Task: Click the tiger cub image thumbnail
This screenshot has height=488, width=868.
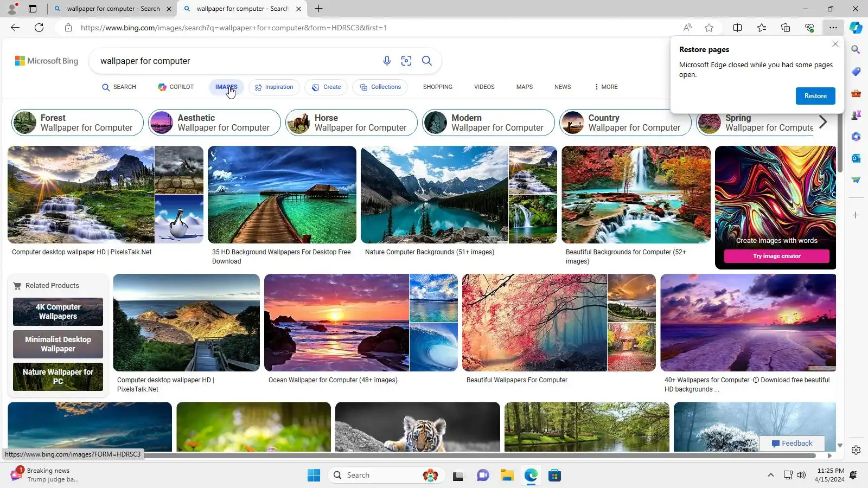Action: pyautogui.click(x=418, y=427)
